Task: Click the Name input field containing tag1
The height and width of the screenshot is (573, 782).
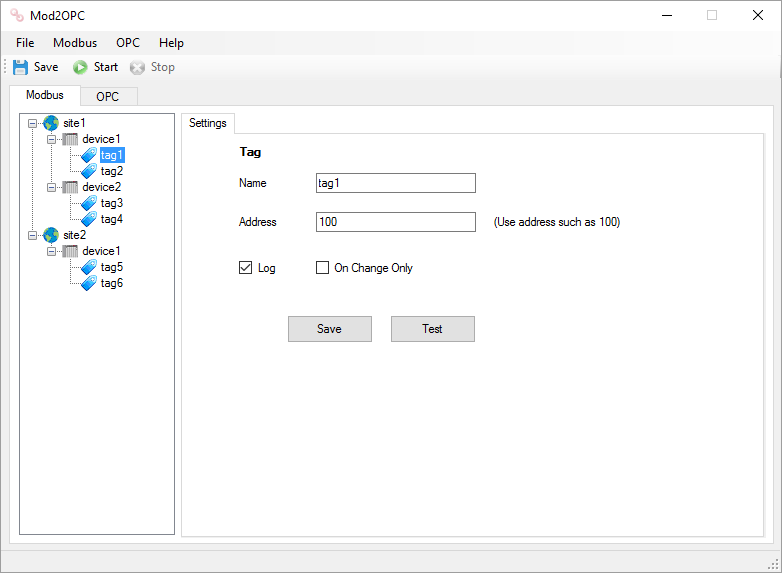Action: pyautogui.click(x=396, y=183)
